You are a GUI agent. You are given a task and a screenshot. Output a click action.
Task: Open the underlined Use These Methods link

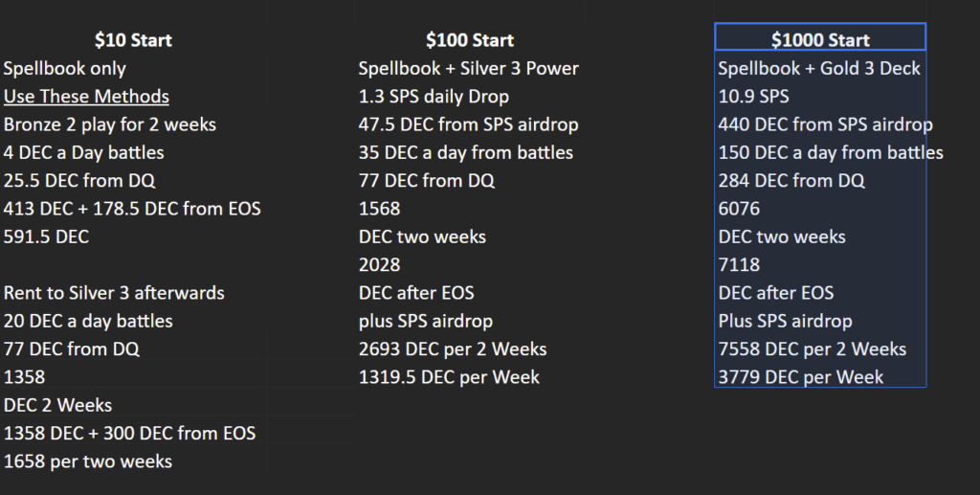click(x=86, y=97)
